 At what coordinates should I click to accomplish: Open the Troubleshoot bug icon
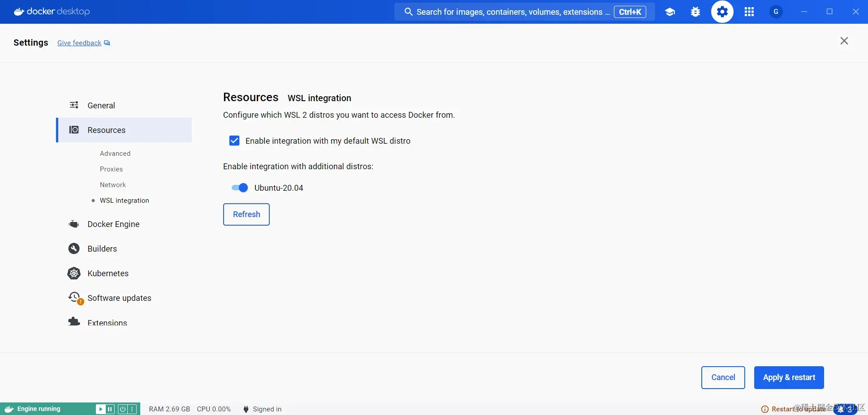tap(695, 12)
